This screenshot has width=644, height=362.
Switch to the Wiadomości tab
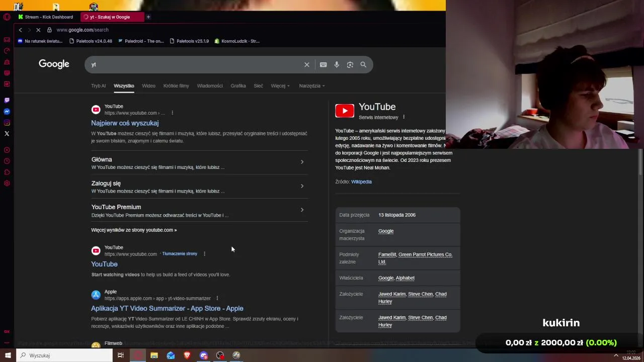pyautogui.click(x=210, y=85)
